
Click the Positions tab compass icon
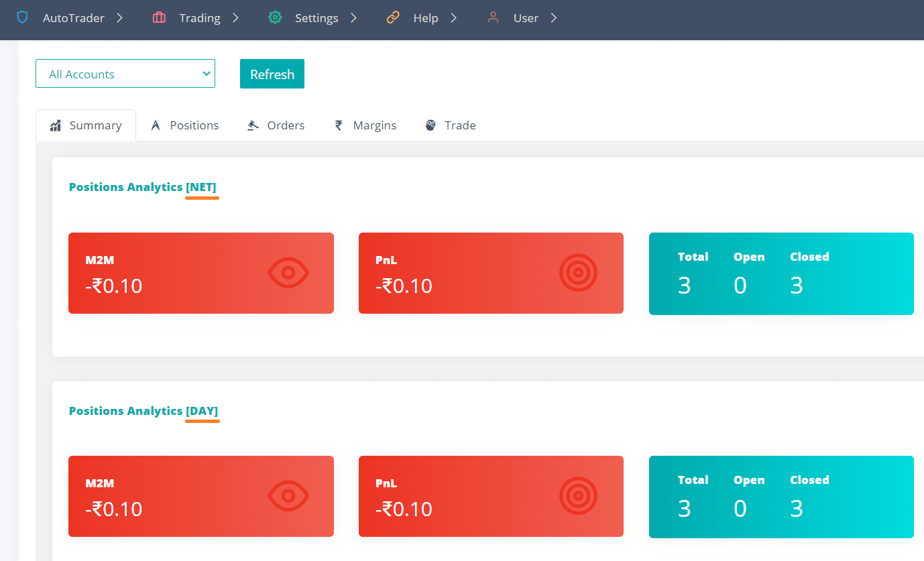click(x=156, y=125)
